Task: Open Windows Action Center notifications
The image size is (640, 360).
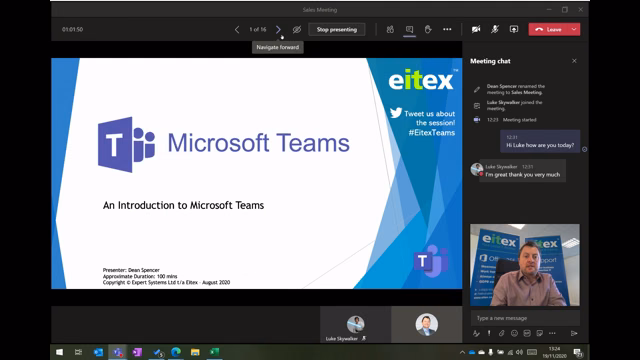Action: [578, 352]
